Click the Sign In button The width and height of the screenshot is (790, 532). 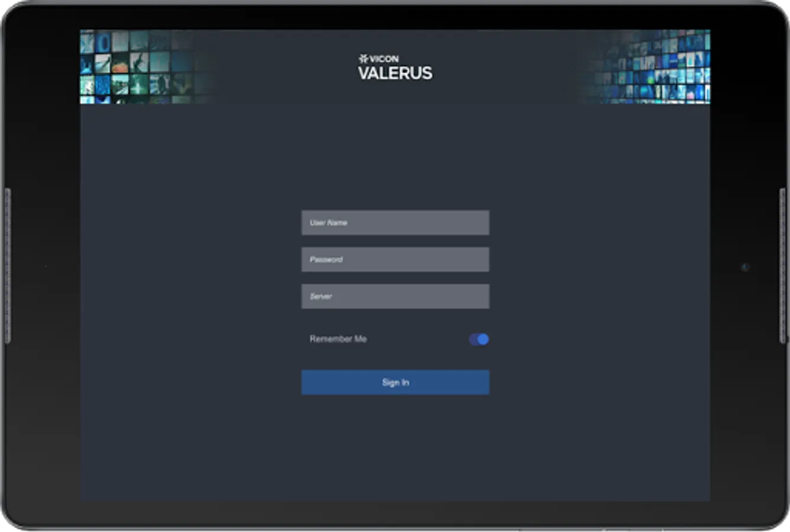[395, 382]
